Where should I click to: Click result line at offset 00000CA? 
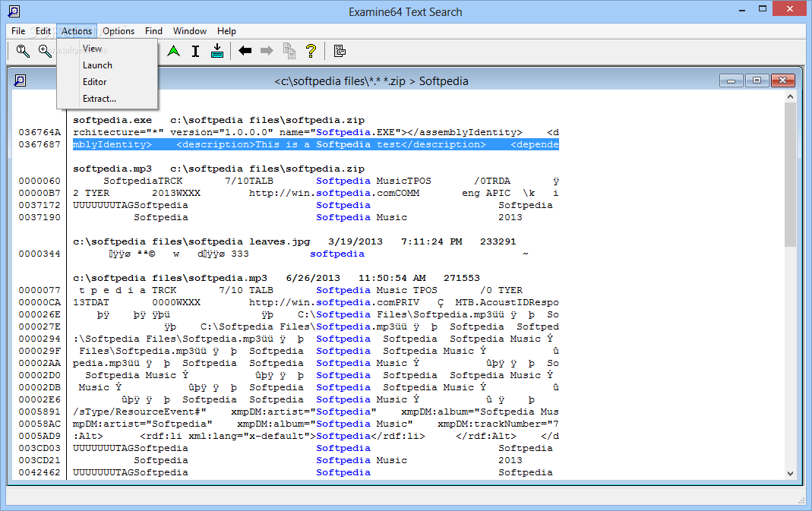tap(316, 302)
